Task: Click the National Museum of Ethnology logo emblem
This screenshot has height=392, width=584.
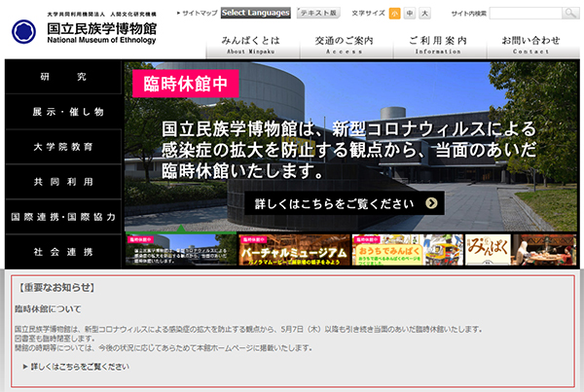Action: coord(23,32)
